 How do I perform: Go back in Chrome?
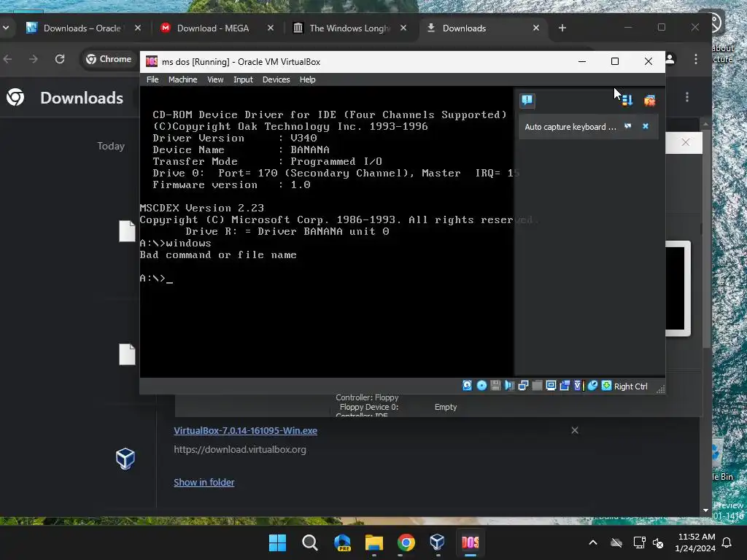[7, 59]
